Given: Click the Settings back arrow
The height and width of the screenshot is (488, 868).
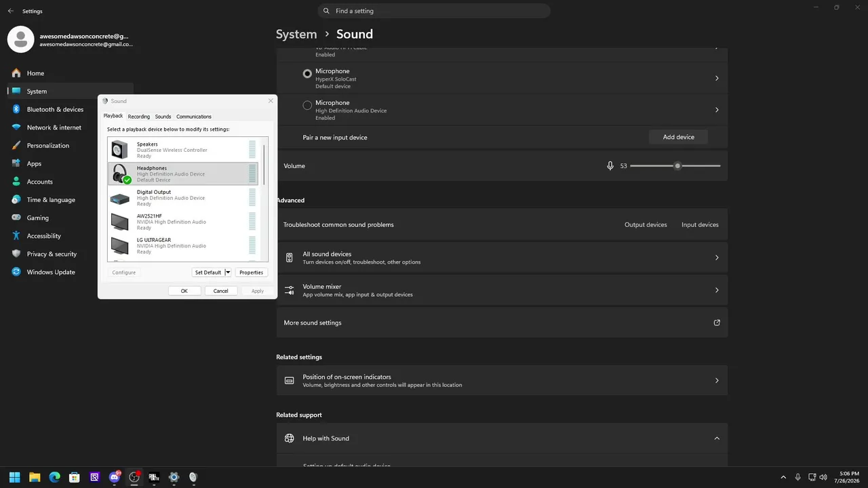Looking at the screenshot, I should (10, 11).
